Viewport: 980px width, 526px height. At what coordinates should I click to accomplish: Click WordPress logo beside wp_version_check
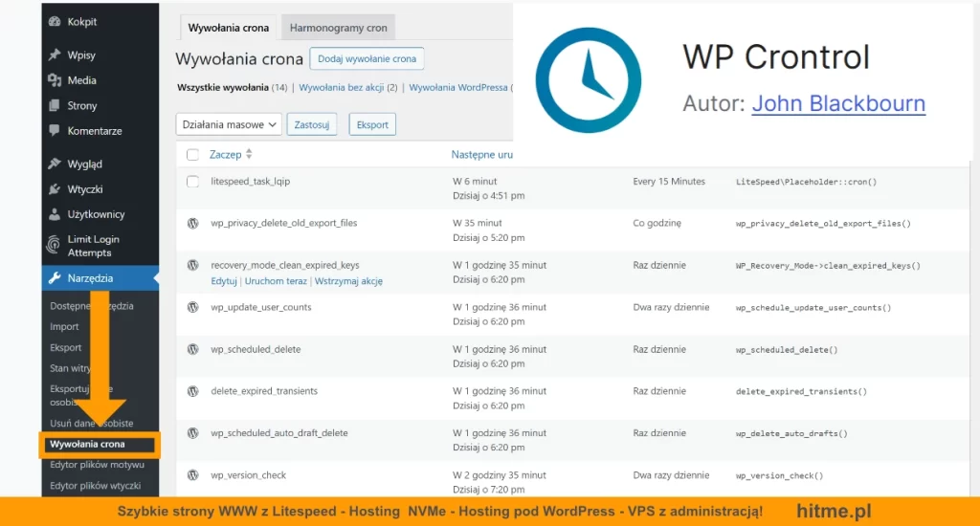click(x=192, y=474)
